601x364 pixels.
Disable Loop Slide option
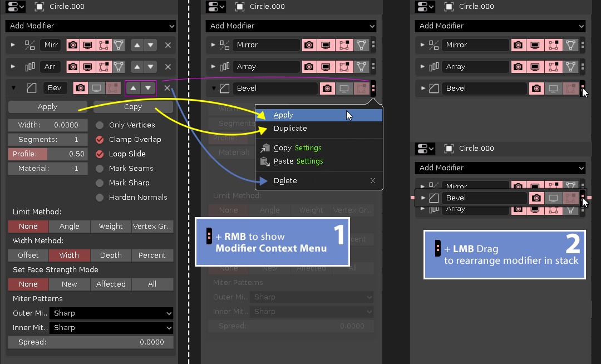pos(100,154)
